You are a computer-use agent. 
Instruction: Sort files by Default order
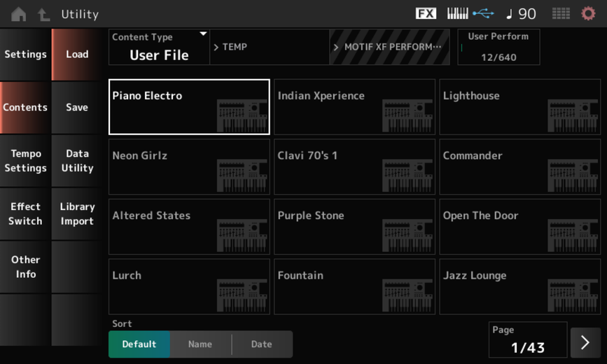pyautogui.click(x=139, y=344)
